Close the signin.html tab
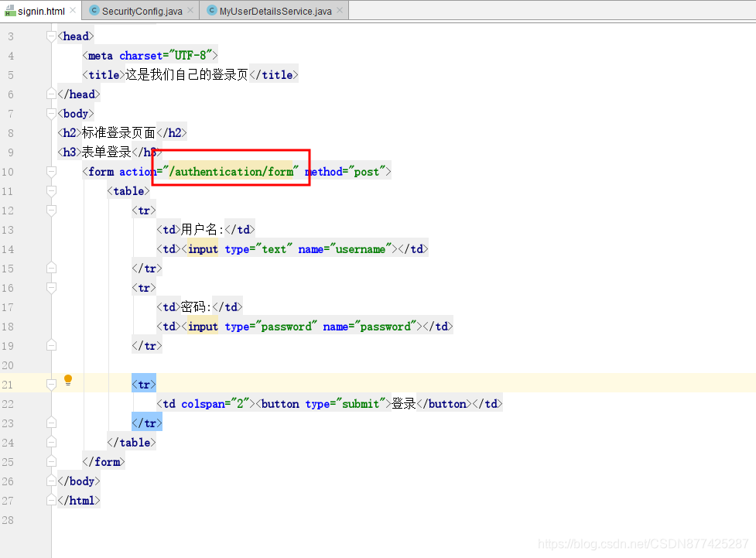The height and width of the screenshot is (558, 756). (73, 10)
